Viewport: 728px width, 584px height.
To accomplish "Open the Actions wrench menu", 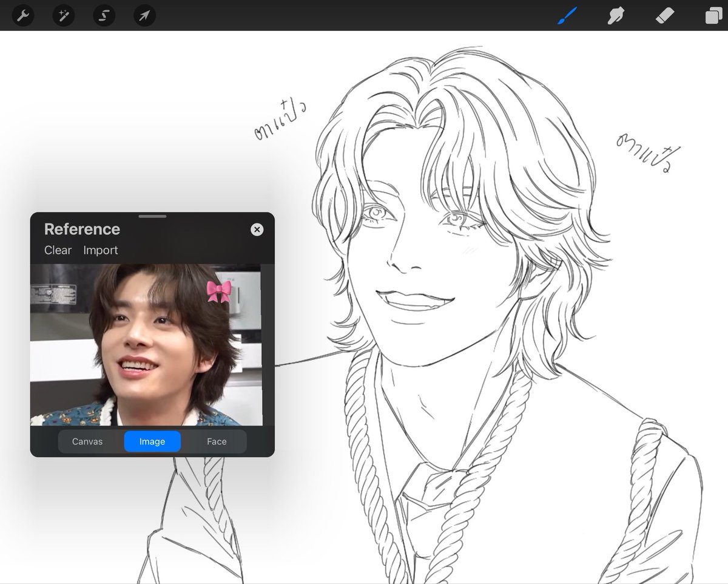I will [23, 16].
